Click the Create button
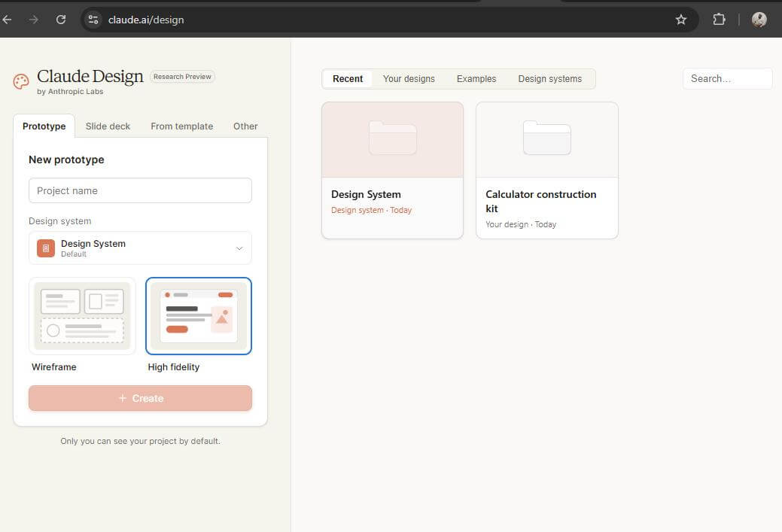The image size is (782, 532). [x=140, y=398]
